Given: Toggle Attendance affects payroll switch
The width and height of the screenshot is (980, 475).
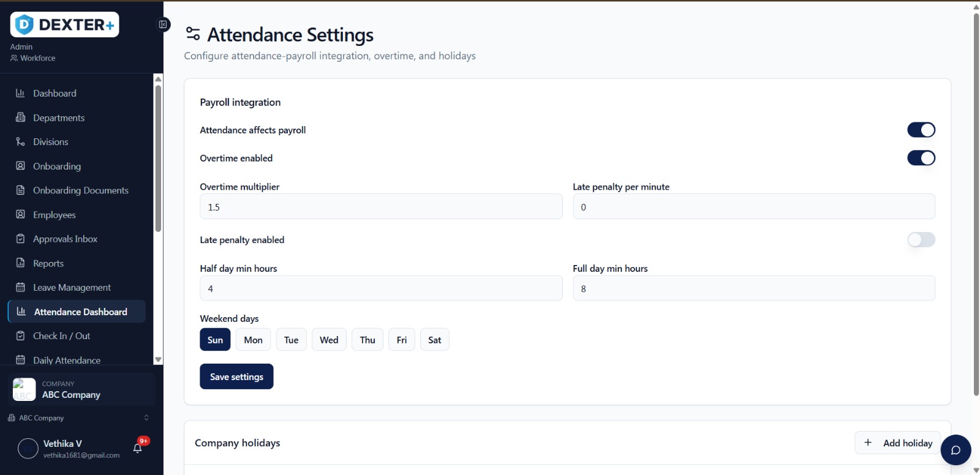Looking at the screenshot, I should pos(921,130).
